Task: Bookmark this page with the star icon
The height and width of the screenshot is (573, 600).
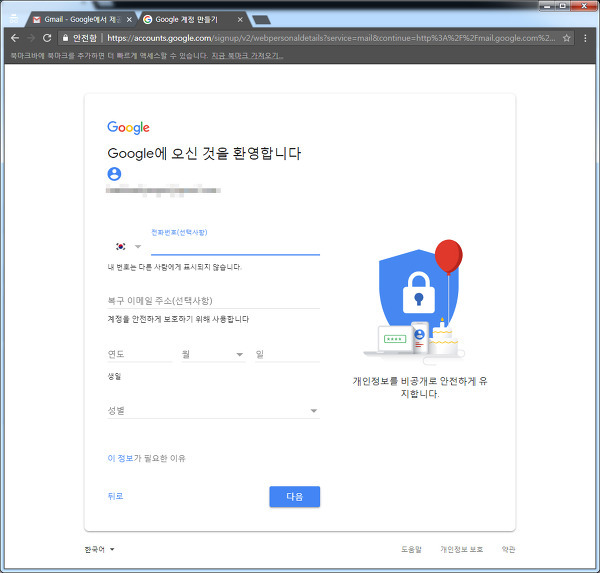Action: click(566, 38)
